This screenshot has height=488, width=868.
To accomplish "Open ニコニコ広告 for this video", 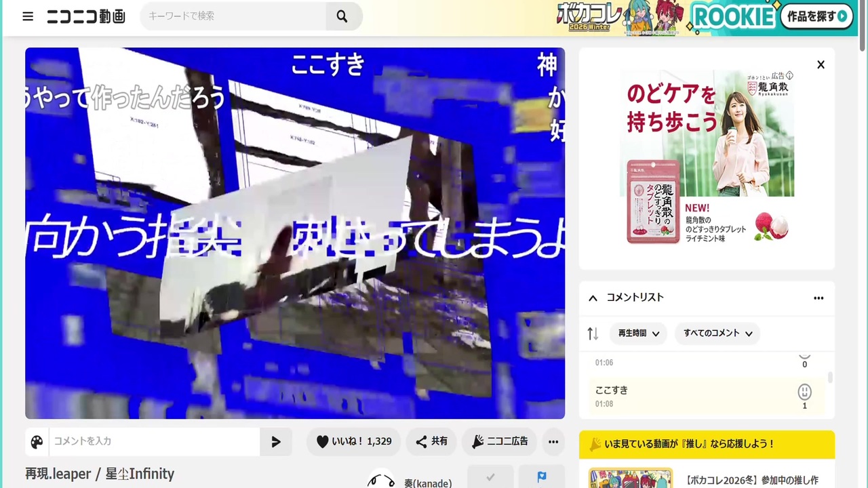I will (500, 441).
